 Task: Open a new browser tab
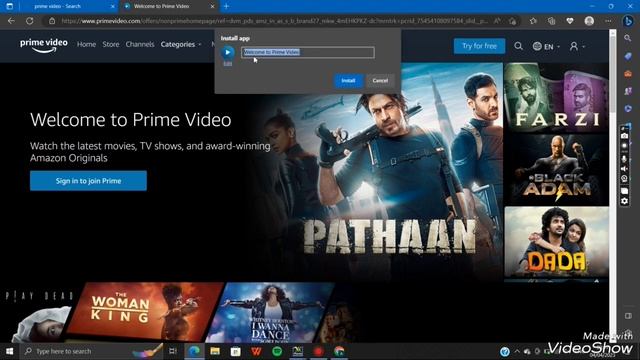pos(226,7)
